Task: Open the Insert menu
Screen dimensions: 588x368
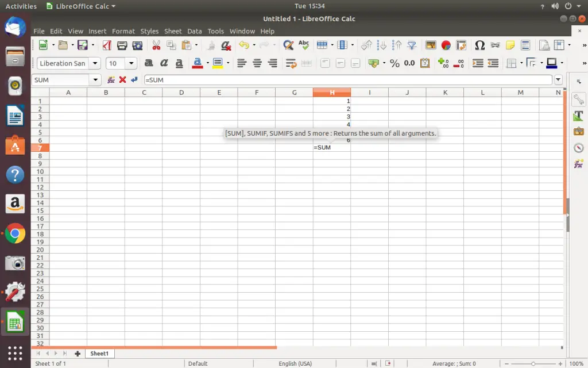Action: 97,31
